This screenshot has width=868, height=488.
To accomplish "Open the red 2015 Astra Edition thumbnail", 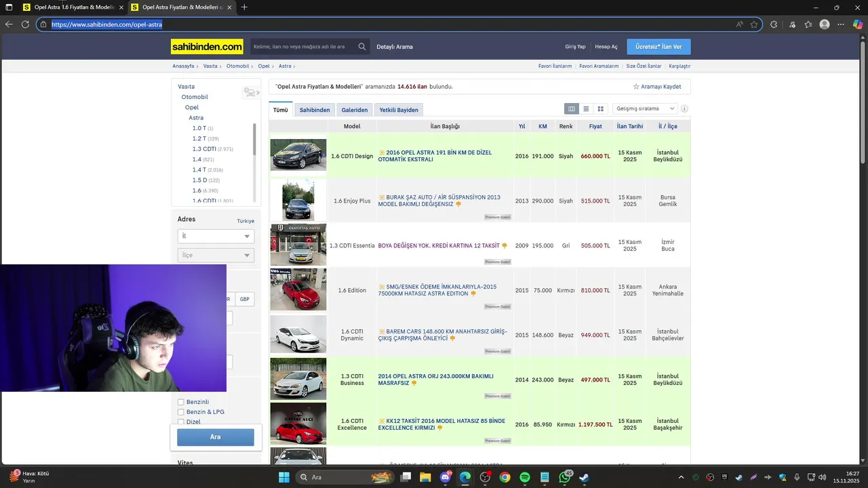I will (298, 290).
